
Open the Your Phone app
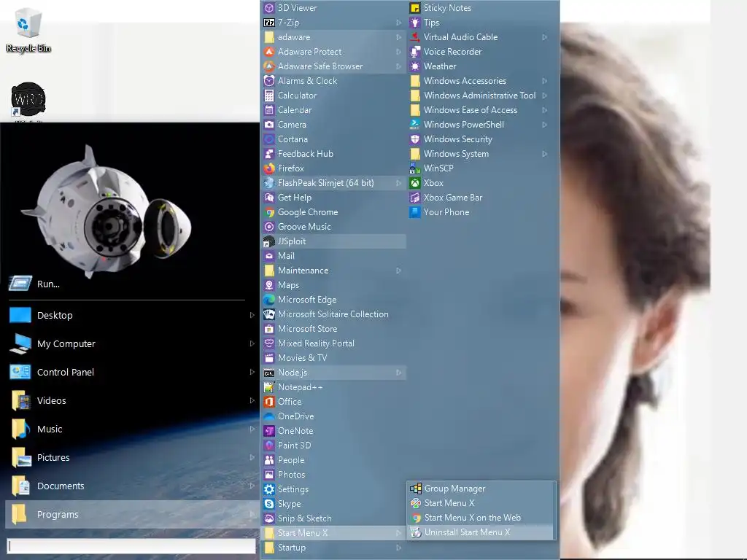[480, 212]
